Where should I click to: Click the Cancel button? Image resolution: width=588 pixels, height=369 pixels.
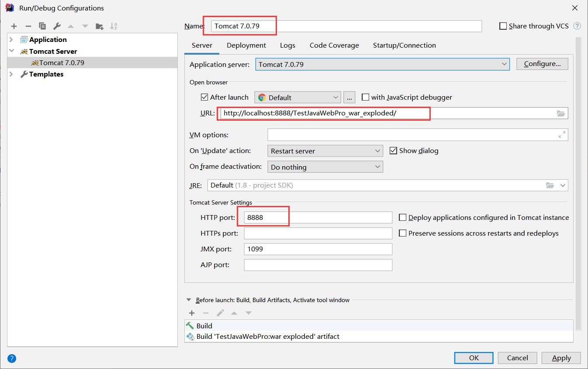pos(518,358)
